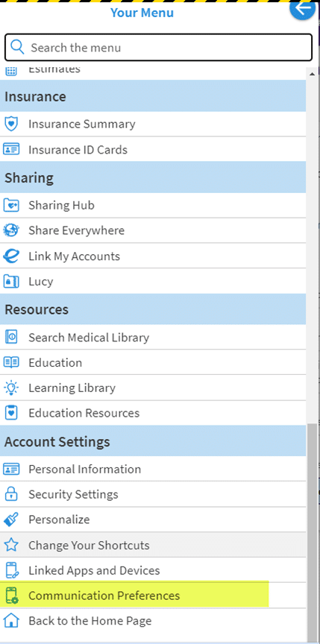Return via Back to the Home Page

click(x=153, y=620)
